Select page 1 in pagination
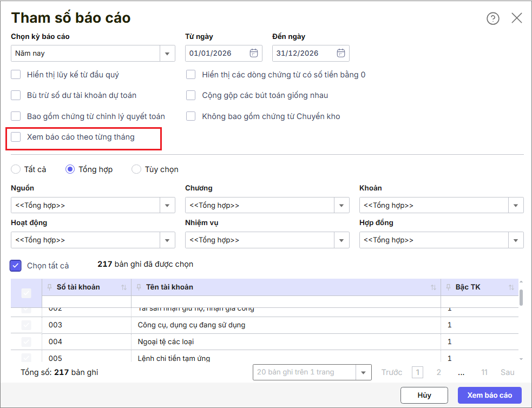 [x=418, y=372]
